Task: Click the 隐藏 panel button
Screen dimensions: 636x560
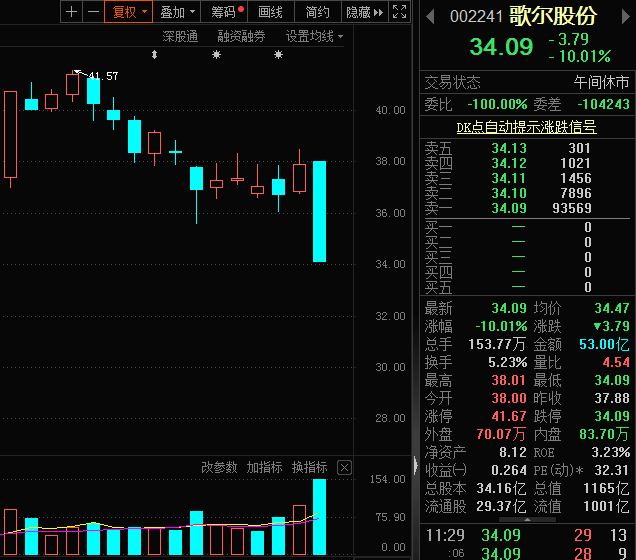Action: pos(364,12)
